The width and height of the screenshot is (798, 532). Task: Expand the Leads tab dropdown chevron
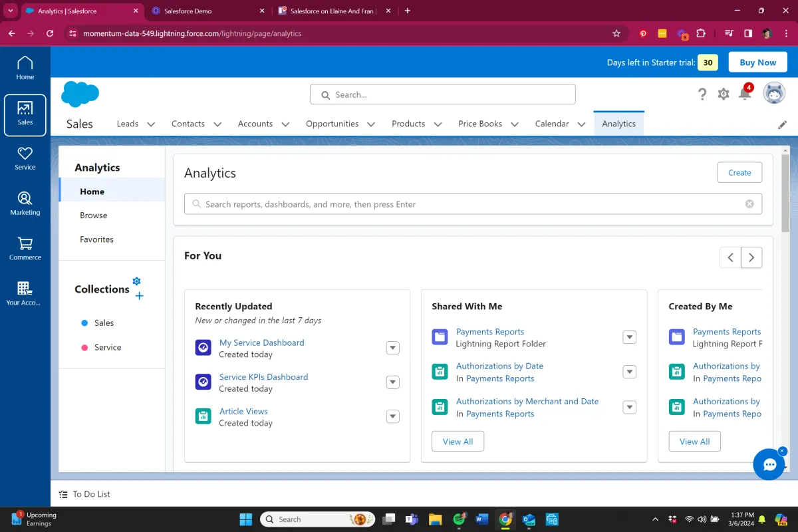(x=151, y=124)
